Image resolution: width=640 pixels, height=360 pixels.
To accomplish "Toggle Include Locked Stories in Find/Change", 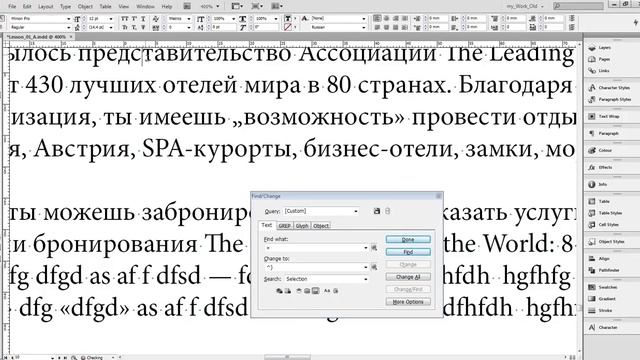I will (288, 291).
